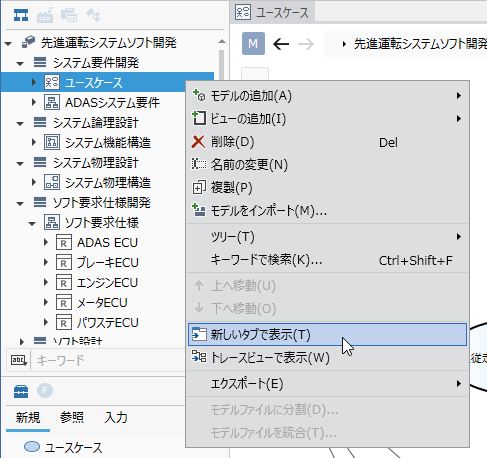Select the メータECU tree row

point(102,303)
